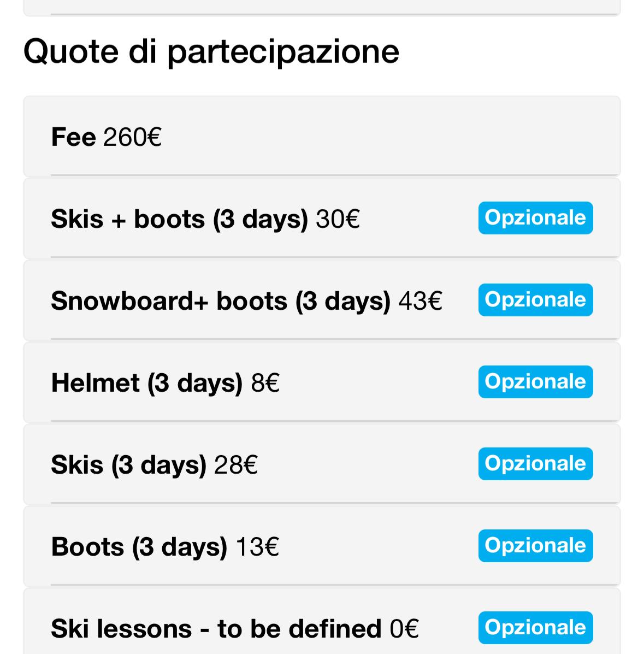
Task: Open Ski lessons - to be defined label
Action: (216, 628)
